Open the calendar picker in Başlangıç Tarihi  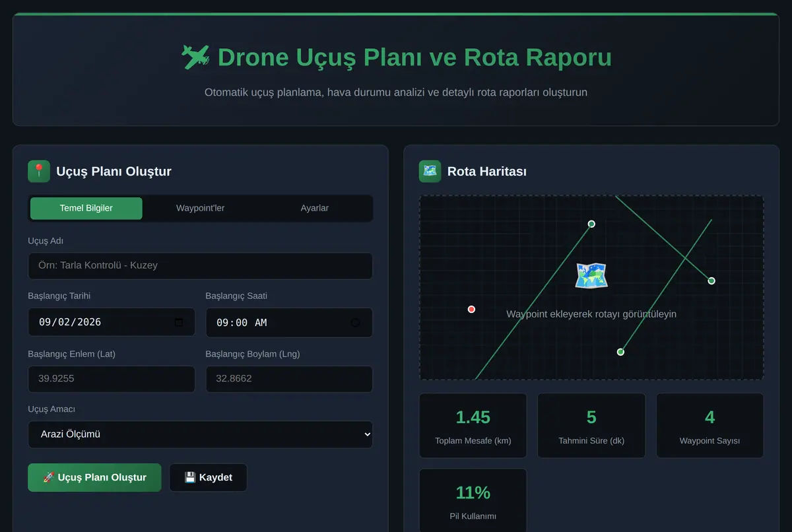click(x=179, y=322)
